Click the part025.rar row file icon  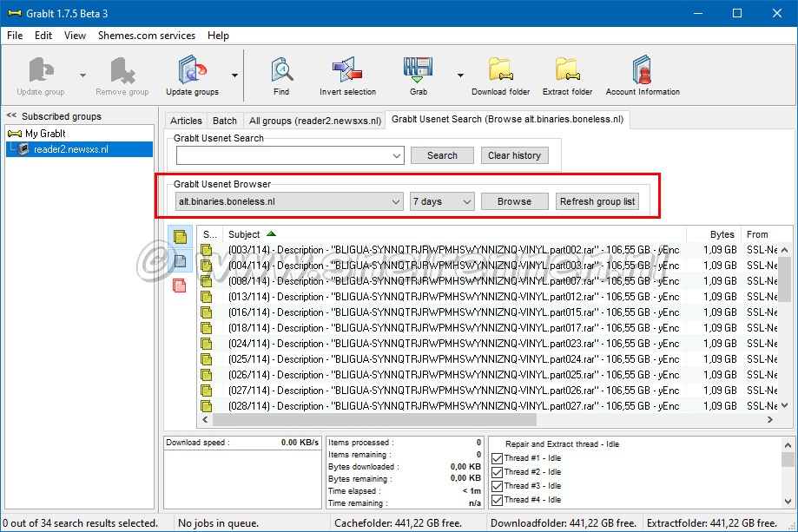pyautogui.click(x=206, y=375)
